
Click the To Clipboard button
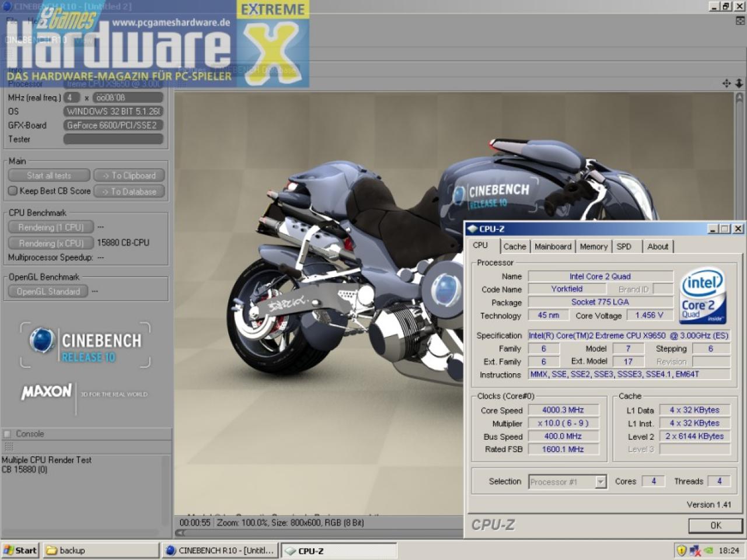[129, 176]
